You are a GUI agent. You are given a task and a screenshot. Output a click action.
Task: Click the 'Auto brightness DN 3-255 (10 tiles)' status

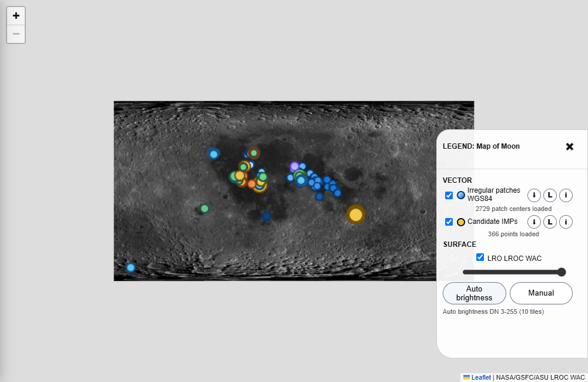493,311
